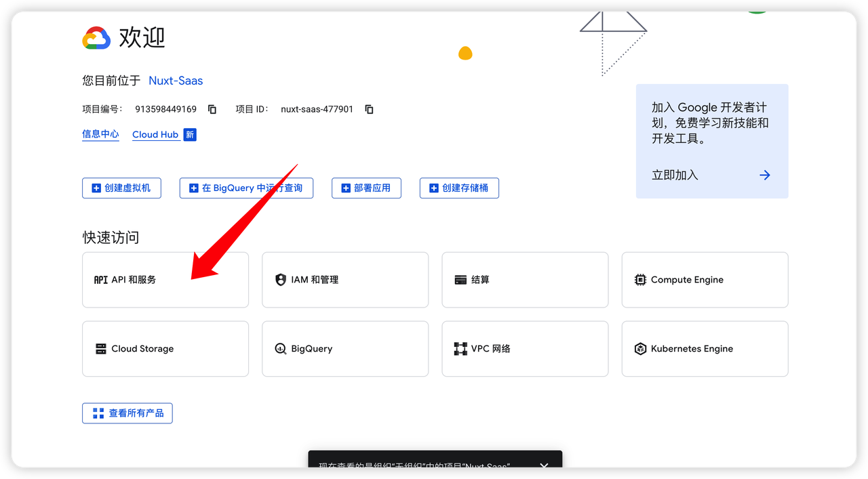
Task: Click the plus icon on 创建虚拟机
Action: tap(96, 188)
